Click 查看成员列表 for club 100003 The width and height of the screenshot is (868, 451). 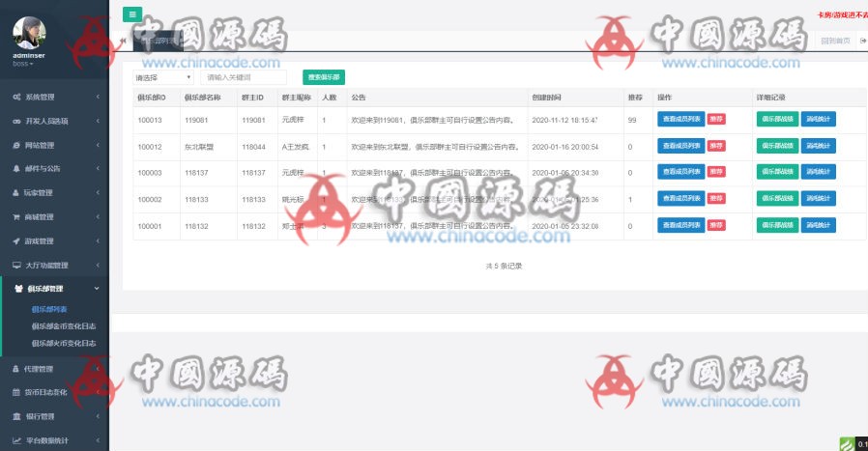click(680, 172)
